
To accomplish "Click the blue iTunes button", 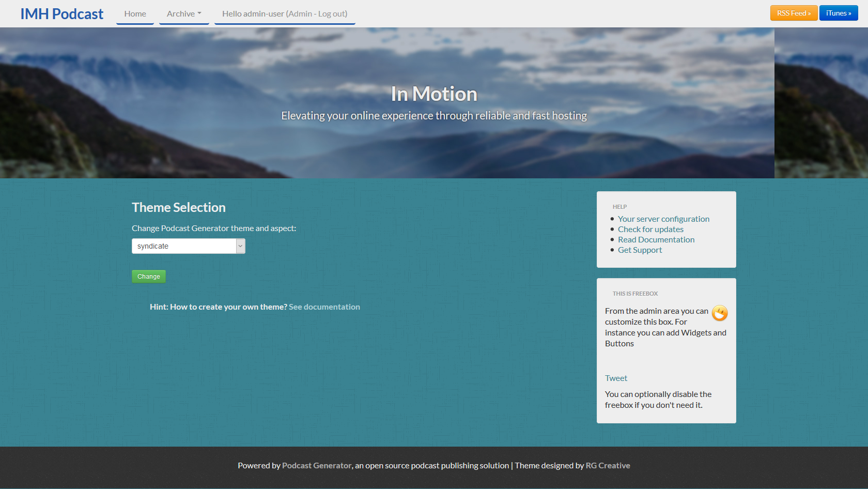I will click(x=838, y=13).
